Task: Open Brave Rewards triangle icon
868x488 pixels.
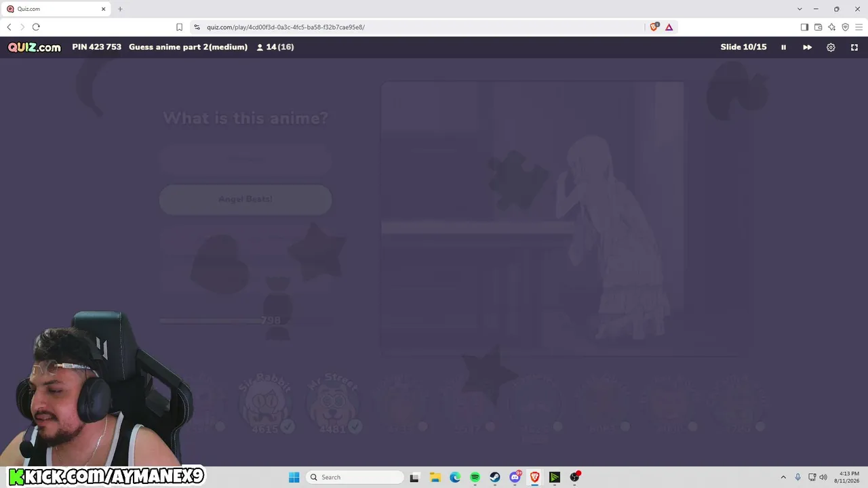Action: (x=669, y=27)
